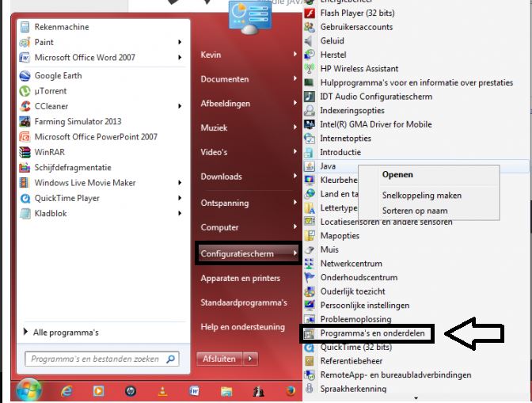Open Configuratiescherm menu item
Viewport: 532px width, 403px height.
point(249,253)
